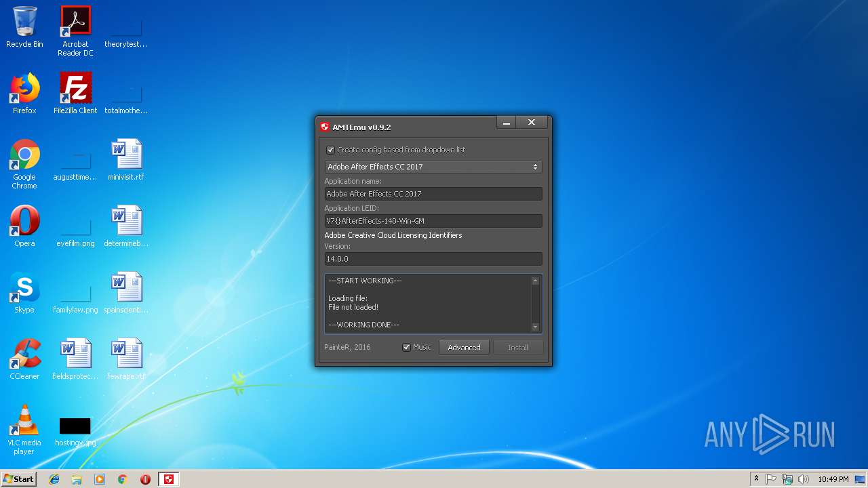Viewport: 868px width, 488px height.
Task: Open the Action Center flag icon
Action: coord(771,479)
